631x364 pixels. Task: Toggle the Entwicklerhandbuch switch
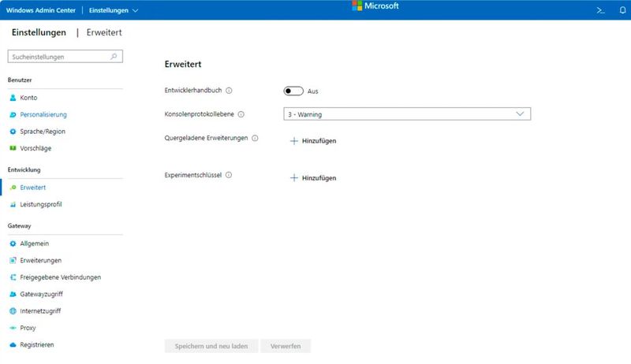click(x=293, y=91)
